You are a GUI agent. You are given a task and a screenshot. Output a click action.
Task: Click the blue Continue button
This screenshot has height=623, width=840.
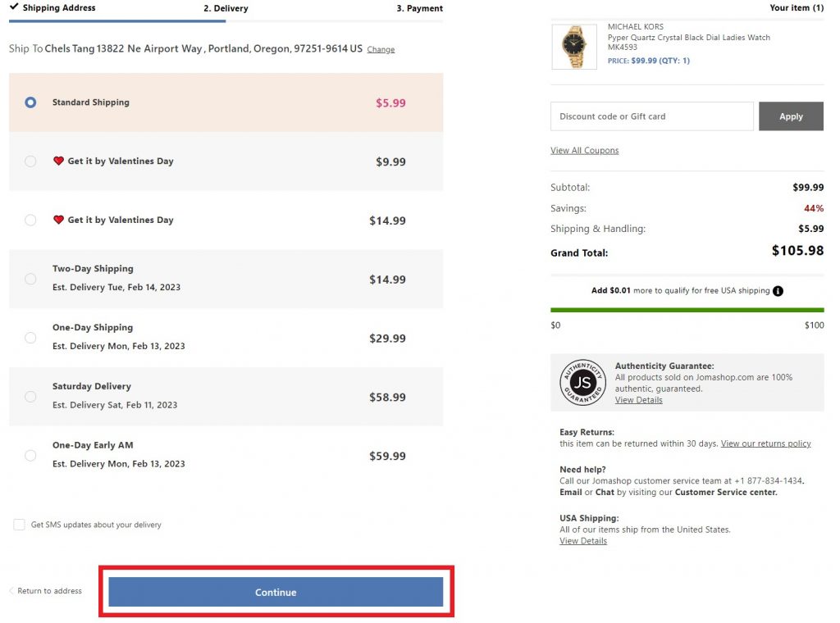point(276,592)
